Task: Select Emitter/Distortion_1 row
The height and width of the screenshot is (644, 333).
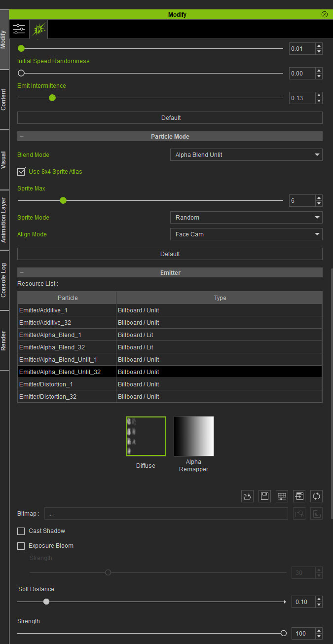Action: coord(170,384)
